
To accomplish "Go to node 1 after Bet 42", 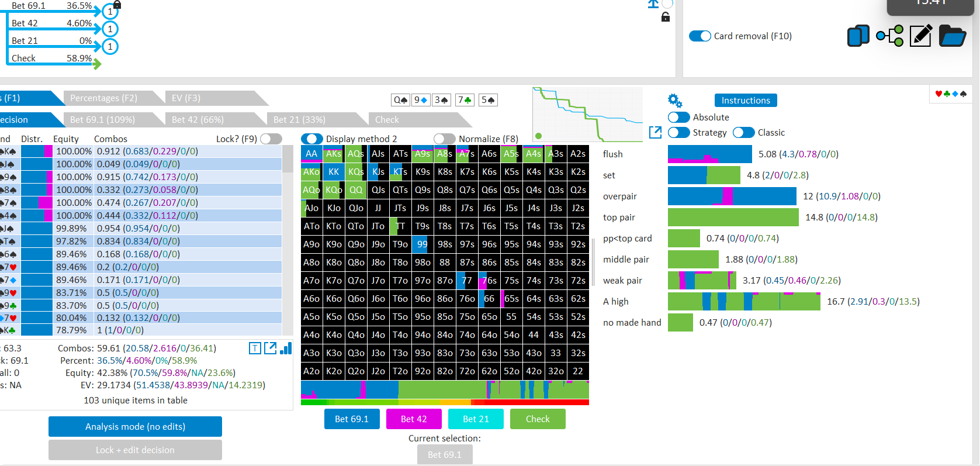I will click(x=110, y=29).
